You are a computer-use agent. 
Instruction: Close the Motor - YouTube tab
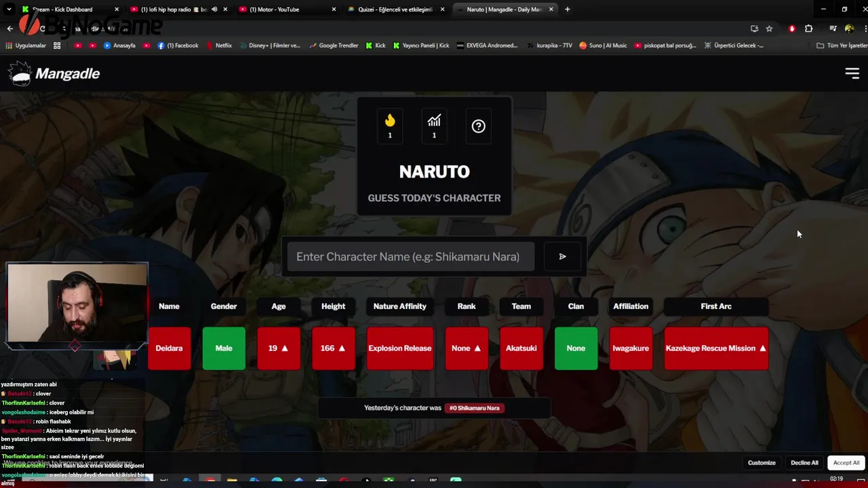334,9
